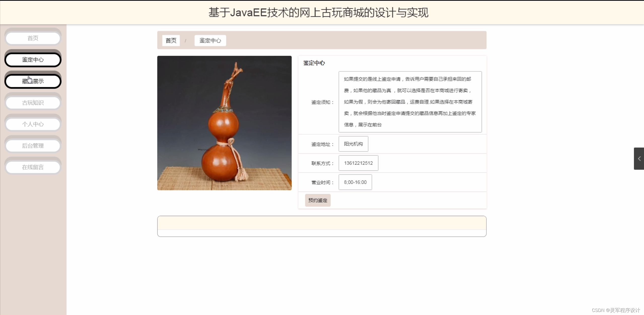The width and height of the screenshot is (644, 315).
Task: Go to 个人中心 from the sidebar
Action: 32,124
